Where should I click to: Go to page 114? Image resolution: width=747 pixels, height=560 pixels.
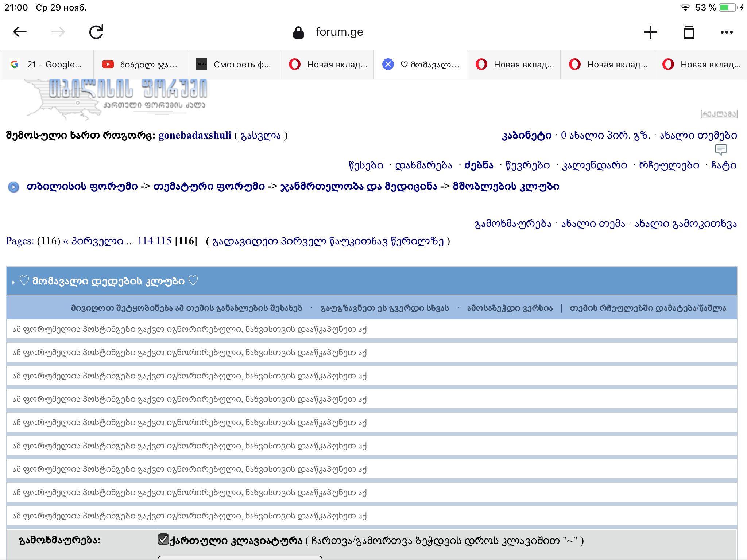[x=145, y=241]
